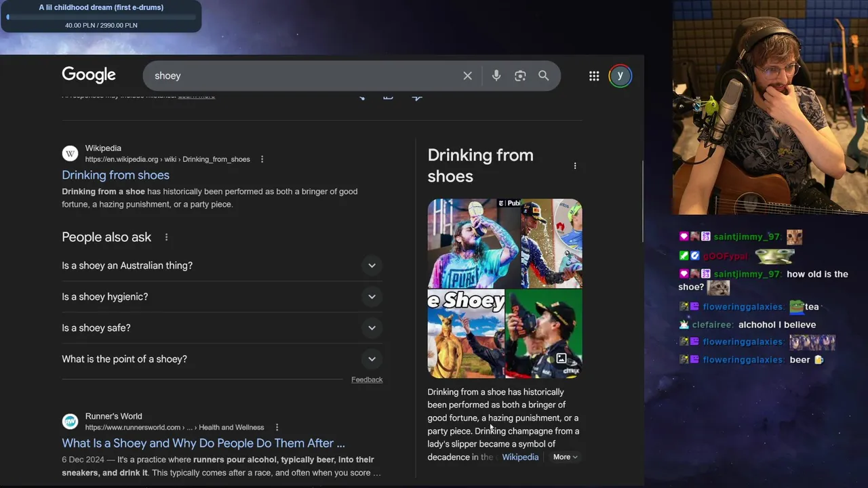Expand 'Is a shoey safe?' question
This screenshot has width=868, height=488.
222,328
